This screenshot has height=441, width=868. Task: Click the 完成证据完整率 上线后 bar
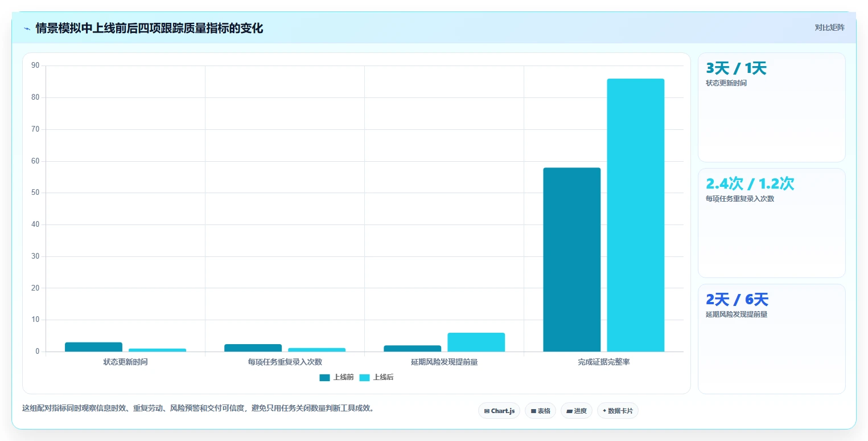[x=635, y=215]
